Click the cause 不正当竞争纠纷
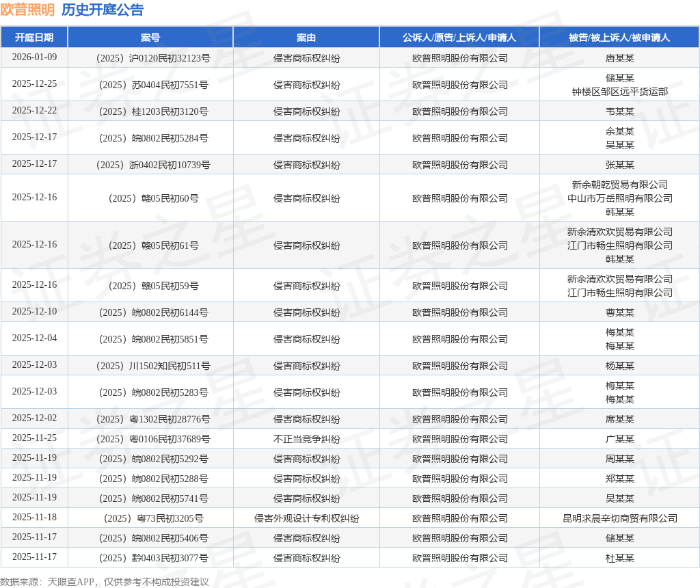This screenshot has width=700, height=588. pos(306,440)
